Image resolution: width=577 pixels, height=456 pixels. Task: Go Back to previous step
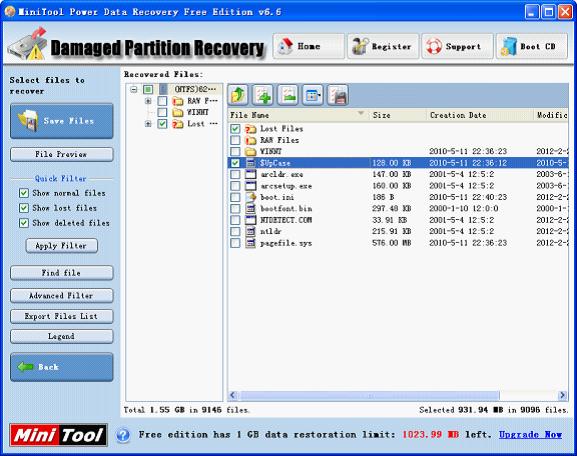pyautogui.click(x=61, y=367)
